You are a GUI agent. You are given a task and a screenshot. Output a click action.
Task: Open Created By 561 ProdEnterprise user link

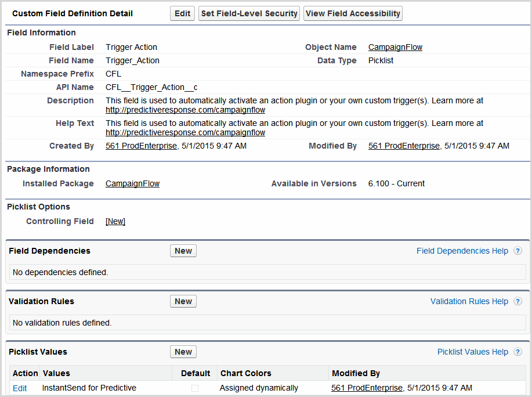pos(141,146)
